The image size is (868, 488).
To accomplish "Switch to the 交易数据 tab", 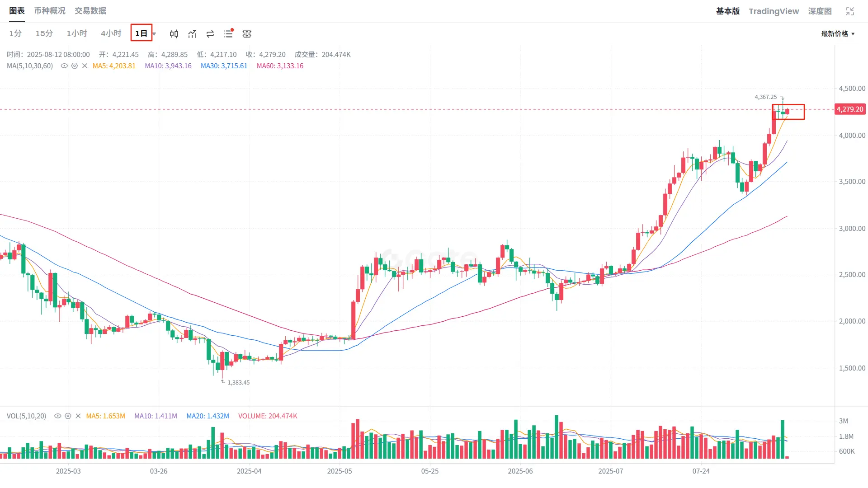I will (90, 11).
